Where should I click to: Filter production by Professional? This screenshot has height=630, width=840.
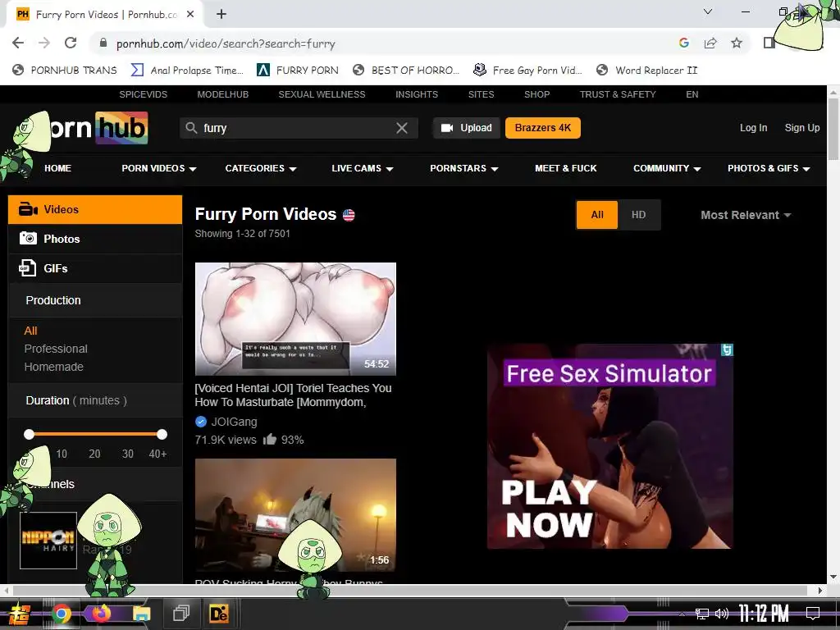[x=56, y=349]
